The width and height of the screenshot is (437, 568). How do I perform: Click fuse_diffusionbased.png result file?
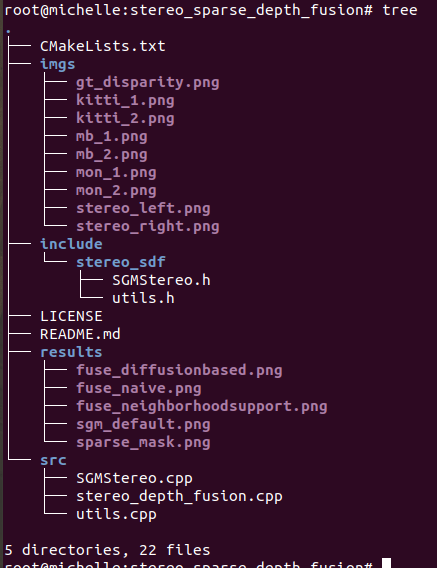click(179, 371)
